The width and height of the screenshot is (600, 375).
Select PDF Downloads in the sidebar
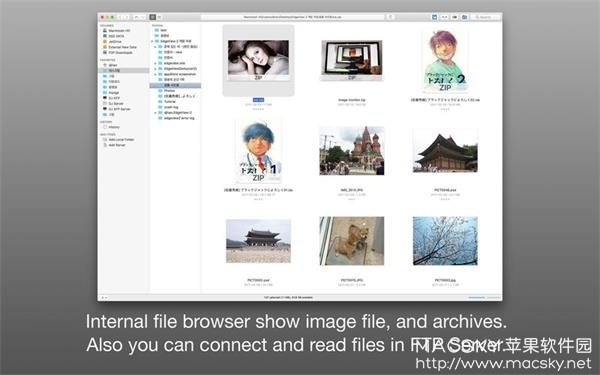point(120,52)
